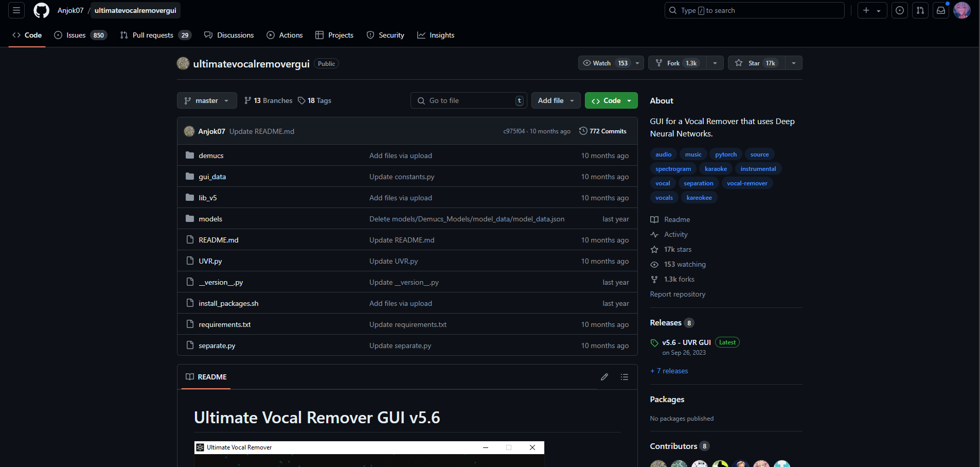Expand the Star lists arrow
Screen dimensions: 980x467
(794, 63)
